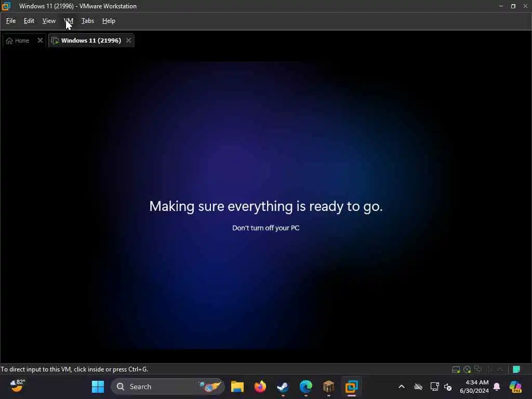The image size is (532, 399).
Task: Show hidden system tray icons
Action: point(402,387)
